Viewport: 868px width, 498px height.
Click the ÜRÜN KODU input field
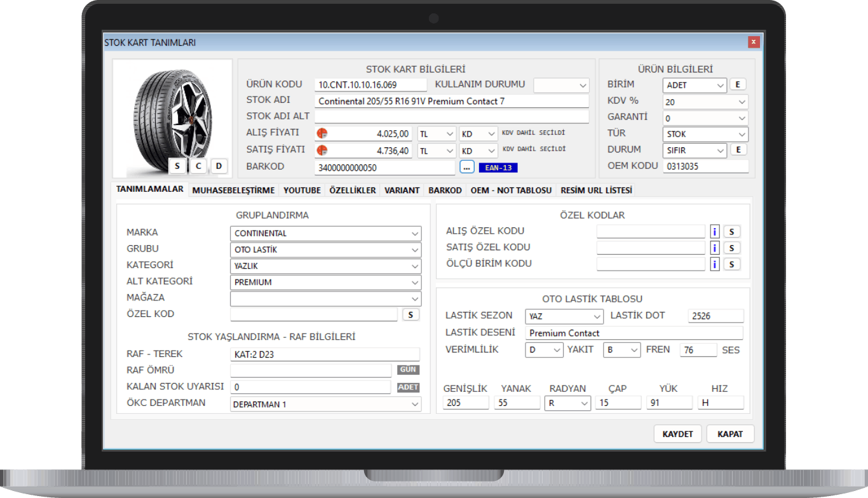[370, 84]
